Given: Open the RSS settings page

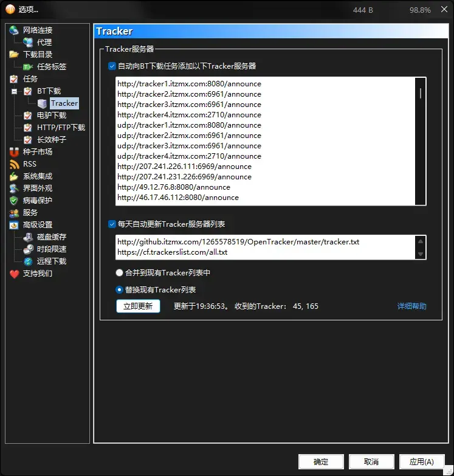Looking at the screenshot, I should point(30,164).
